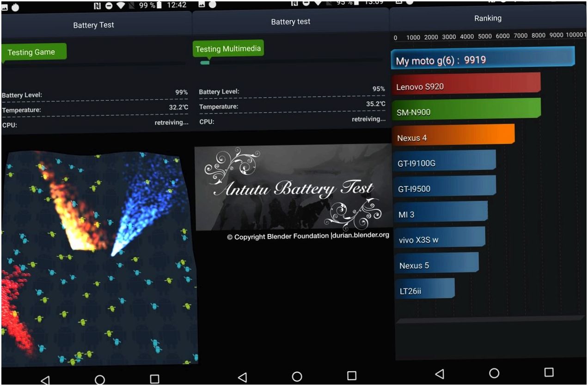Tap the home circle in the middle screen

point(297,376)
